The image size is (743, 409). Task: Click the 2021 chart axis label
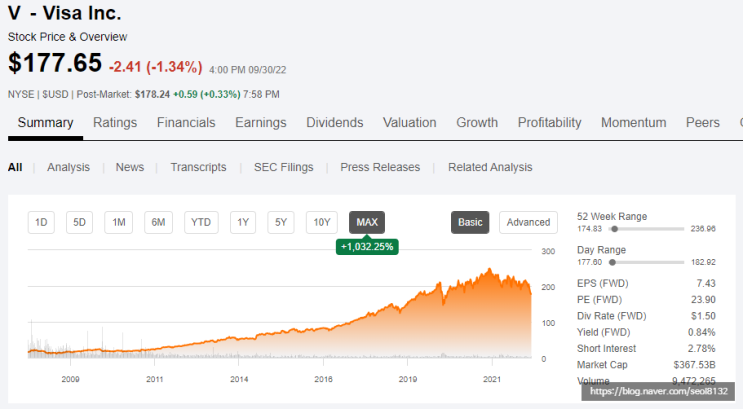click(492, 379)
